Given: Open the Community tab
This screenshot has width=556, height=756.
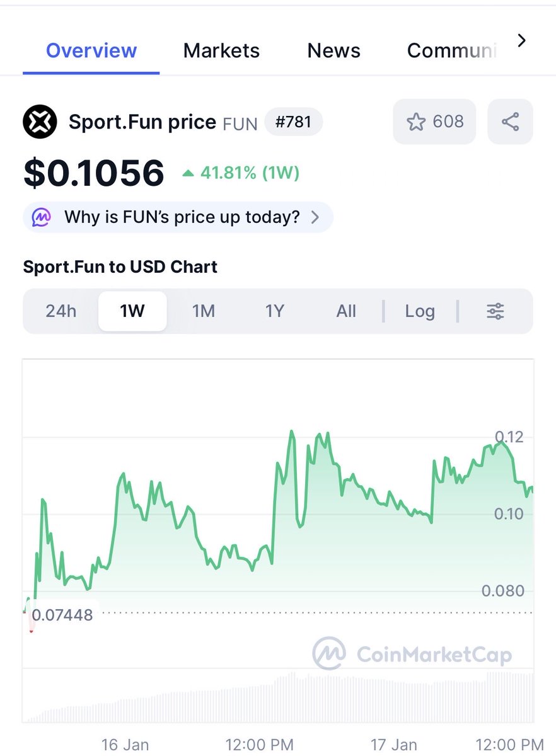Looking at the screenshot, I should (451, 50).
